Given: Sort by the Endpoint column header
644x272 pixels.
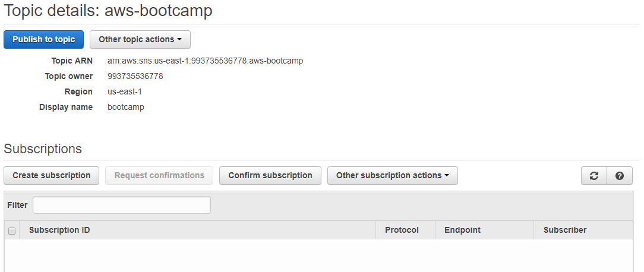Looking at the screenshot, I should [x=462, y=230].
